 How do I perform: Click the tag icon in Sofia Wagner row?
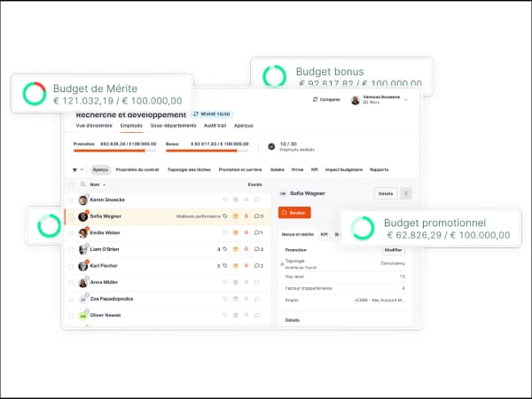pos(224,216)
